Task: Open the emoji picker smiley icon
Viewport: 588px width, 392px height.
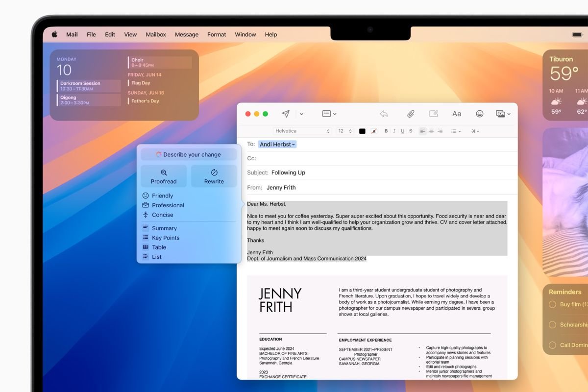Action: coord(480,114)
